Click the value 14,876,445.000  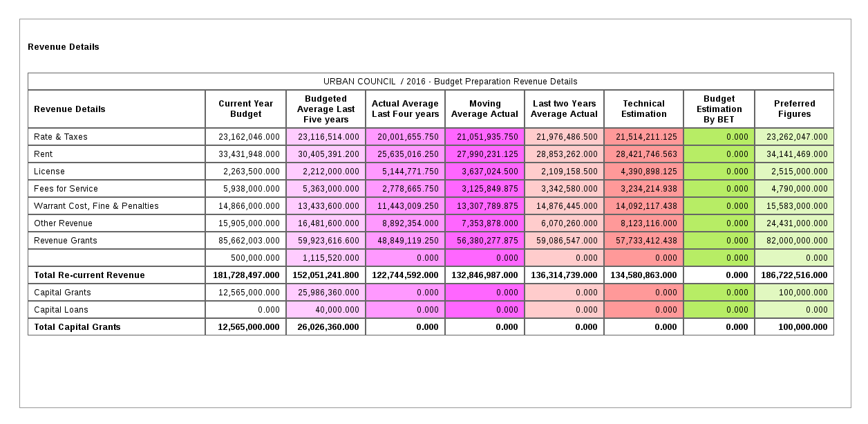(x=567, y=206)
